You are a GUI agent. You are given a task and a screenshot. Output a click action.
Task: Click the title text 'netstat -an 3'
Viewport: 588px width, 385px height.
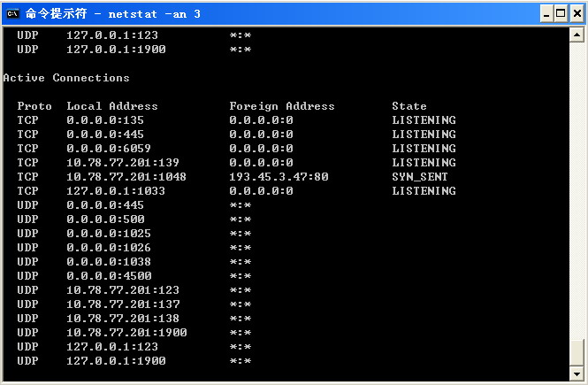coord(154,14)
